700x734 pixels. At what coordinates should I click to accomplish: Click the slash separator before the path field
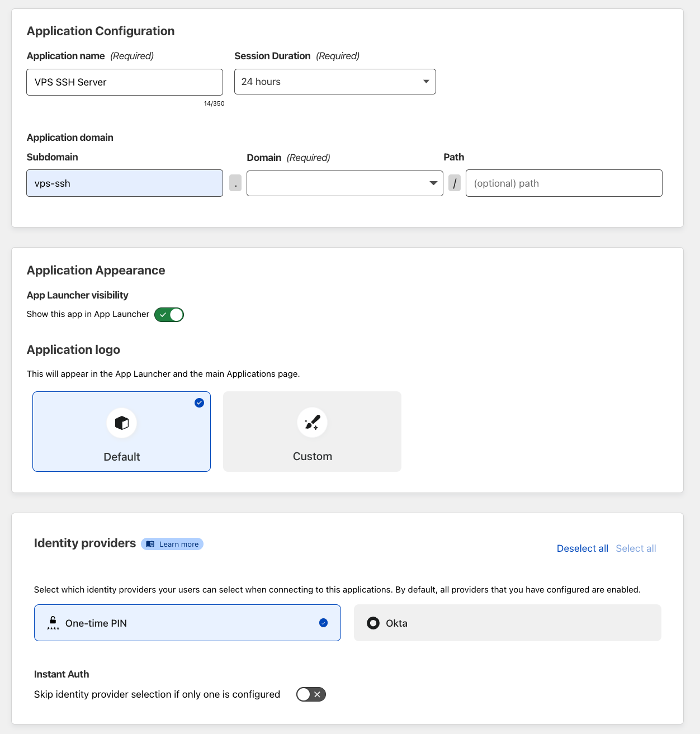pyautogui.click(x=455, y=183)
